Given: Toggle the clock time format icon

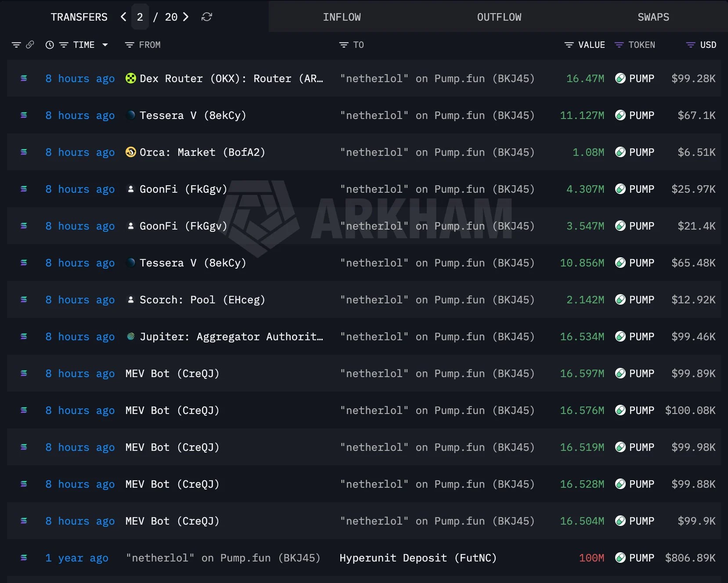Looking at the screenshot, I should tap(50, 45).
